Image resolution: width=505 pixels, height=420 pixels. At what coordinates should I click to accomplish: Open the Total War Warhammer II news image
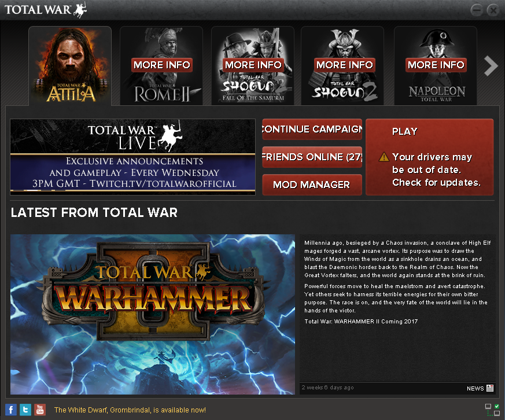[x=153, y=314]
